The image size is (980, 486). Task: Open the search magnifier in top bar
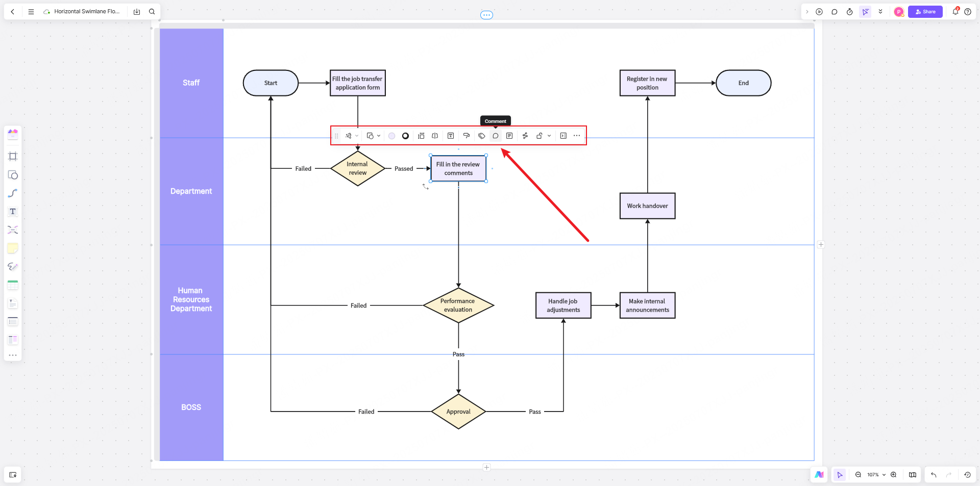(152, 11)
